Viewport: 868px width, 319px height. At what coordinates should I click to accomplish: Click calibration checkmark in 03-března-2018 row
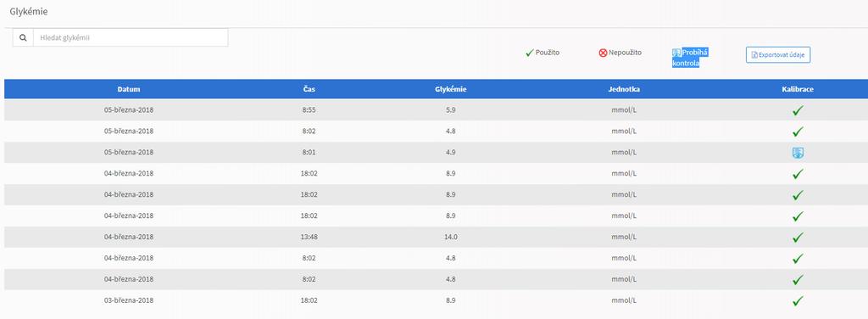point(797,300)
